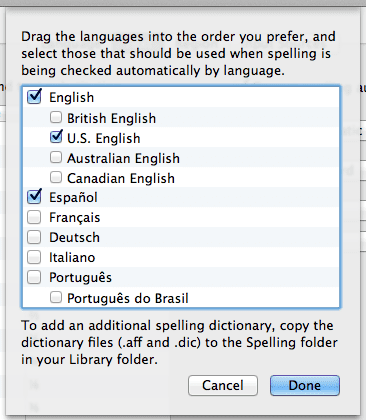Check the Français language checkbox
Image resolution: width=366 pixels, height=420 pixels.
tap(34, 217)
